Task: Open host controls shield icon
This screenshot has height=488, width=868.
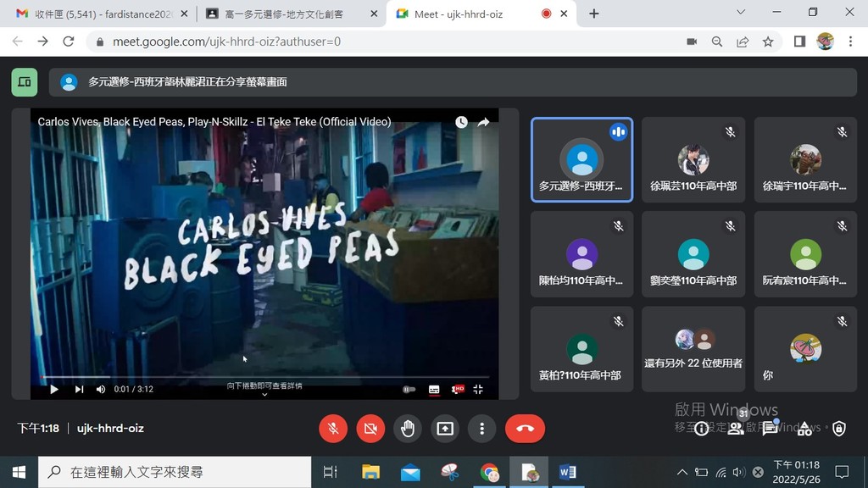Action: pos(839,429)
